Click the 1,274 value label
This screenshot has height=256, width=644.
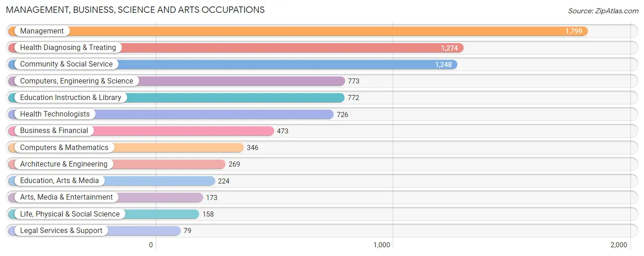pyautogui.click(x=449, y=48)
